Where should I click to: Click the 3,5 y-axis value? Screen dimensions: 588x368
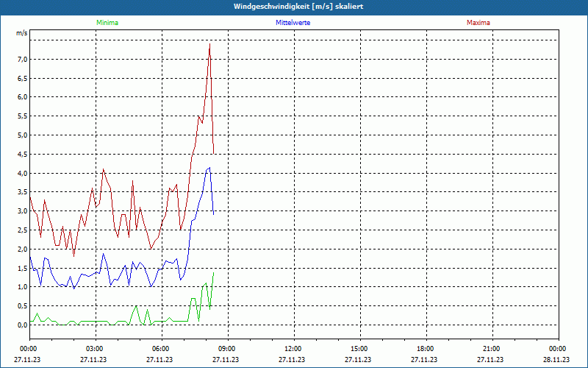(x=22, y=192)
